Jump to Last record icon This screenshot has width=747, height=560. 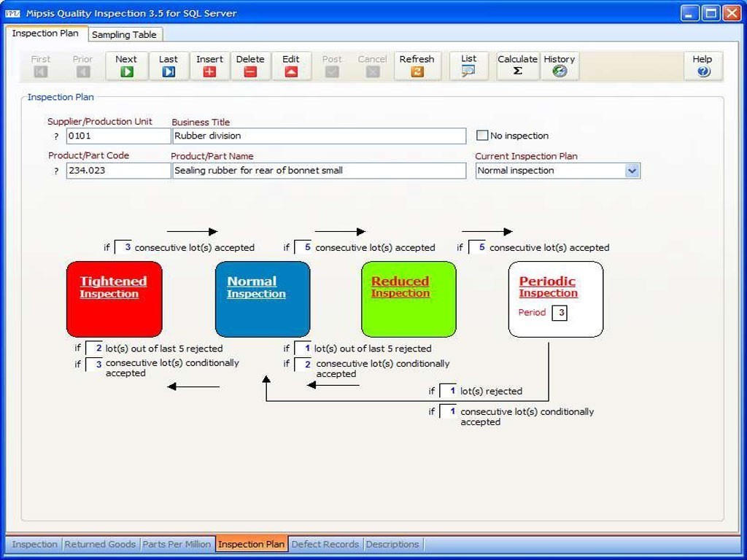(169, 71)
